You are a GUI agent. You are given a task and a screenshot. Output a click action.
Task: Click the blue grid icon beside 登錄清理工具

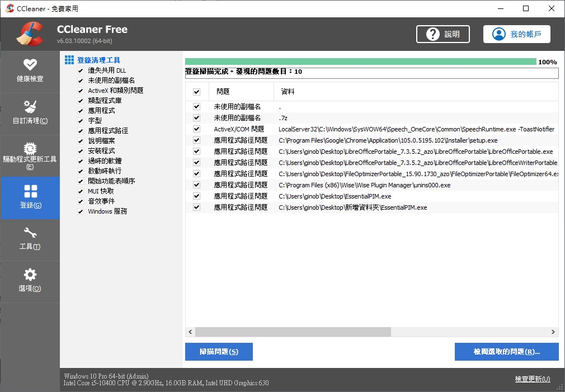(x=69, y=60)
